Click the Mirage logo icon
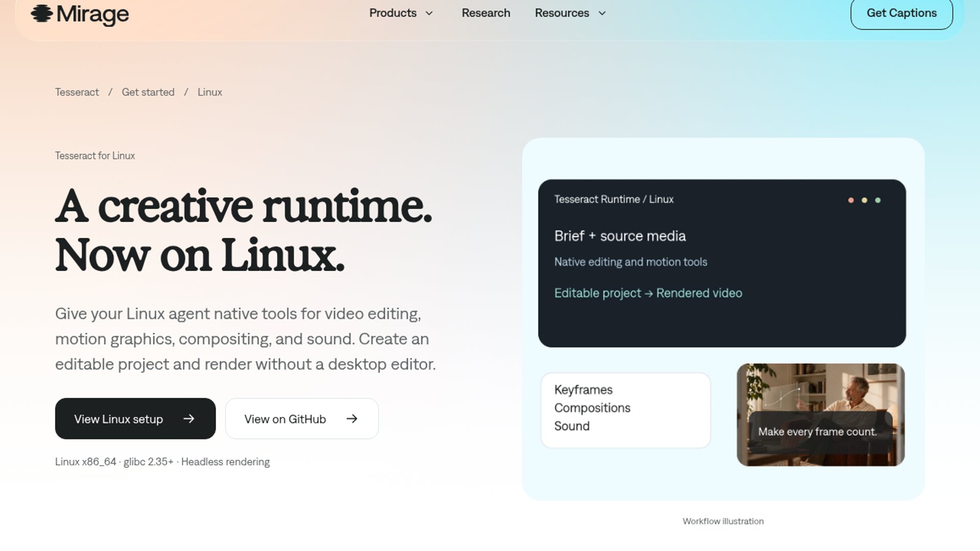 click(x=42, y=13)
